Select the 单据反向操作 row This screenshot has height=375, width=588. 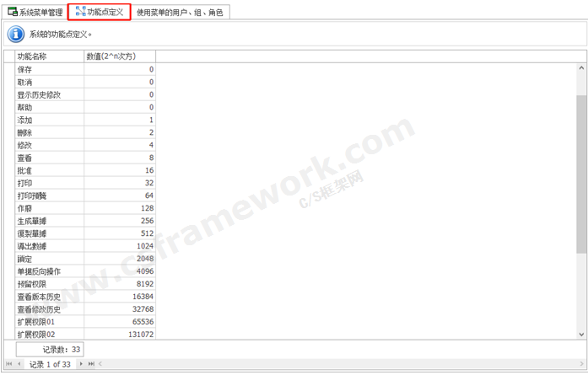[x=85, y=271]
